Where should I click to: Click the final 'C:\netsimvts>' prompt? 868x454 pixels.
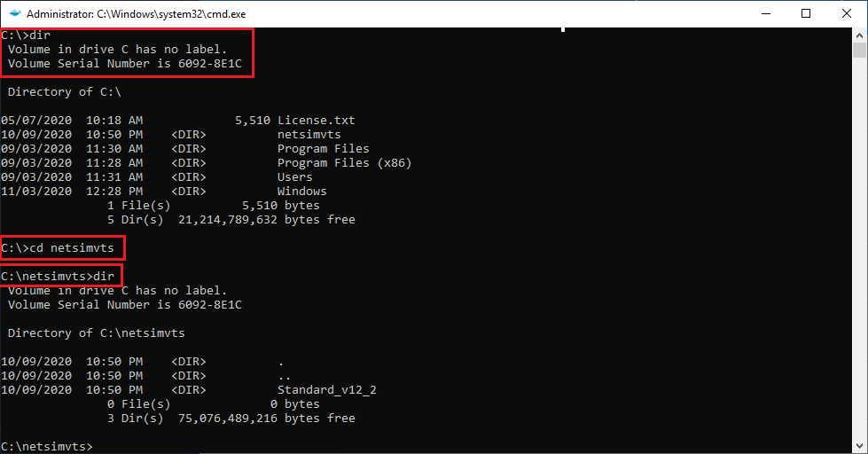46,446
